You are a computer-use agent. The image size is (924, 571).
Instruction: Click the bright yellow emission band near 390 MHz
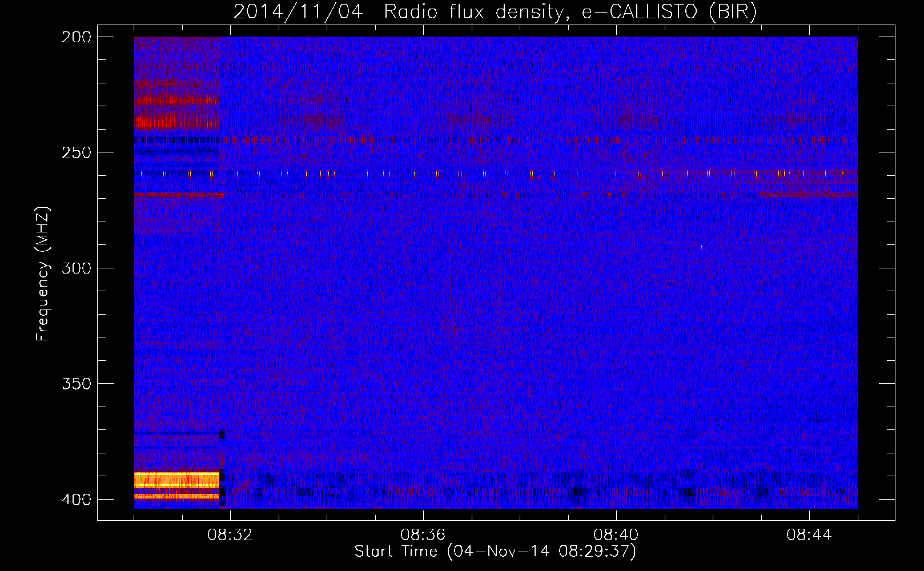177,480
